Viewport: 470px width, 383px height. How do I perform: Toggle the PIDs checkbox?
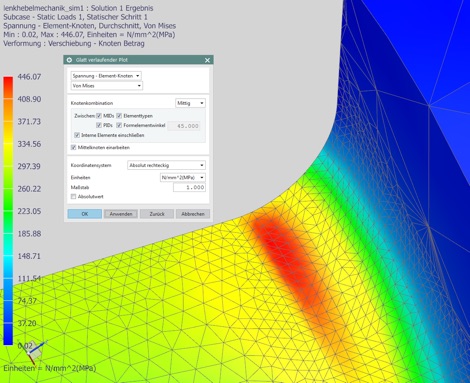tap(99, 125)
